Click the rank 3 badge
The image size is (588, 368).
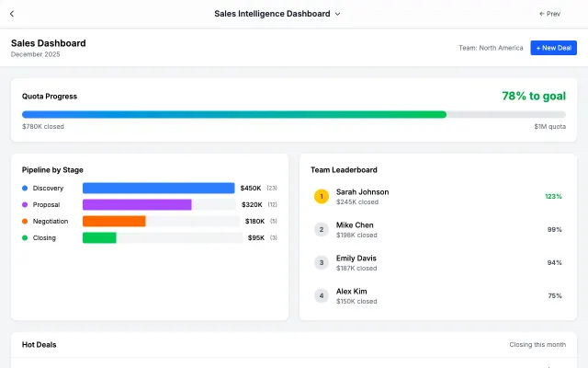322,262
